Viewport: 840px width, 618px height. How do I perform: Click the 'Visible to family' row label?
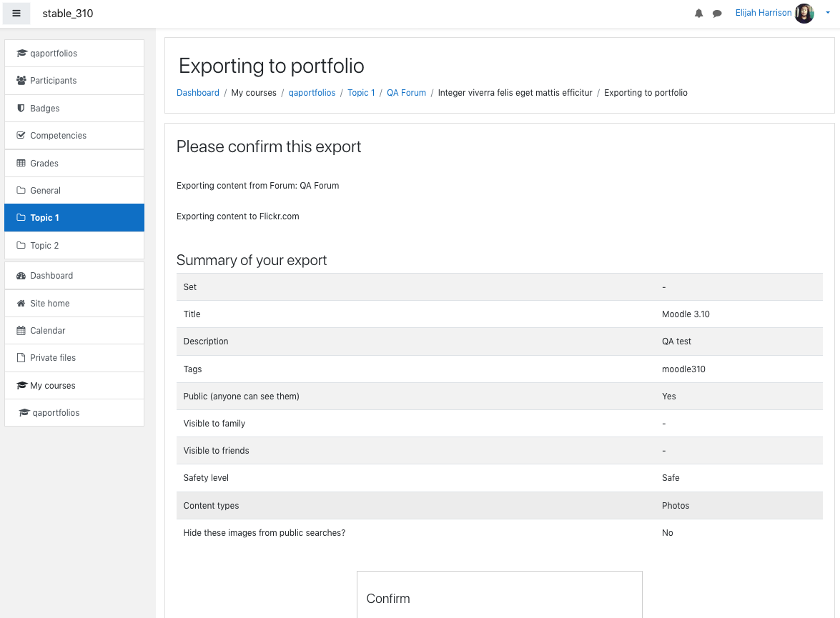point(214,424)
